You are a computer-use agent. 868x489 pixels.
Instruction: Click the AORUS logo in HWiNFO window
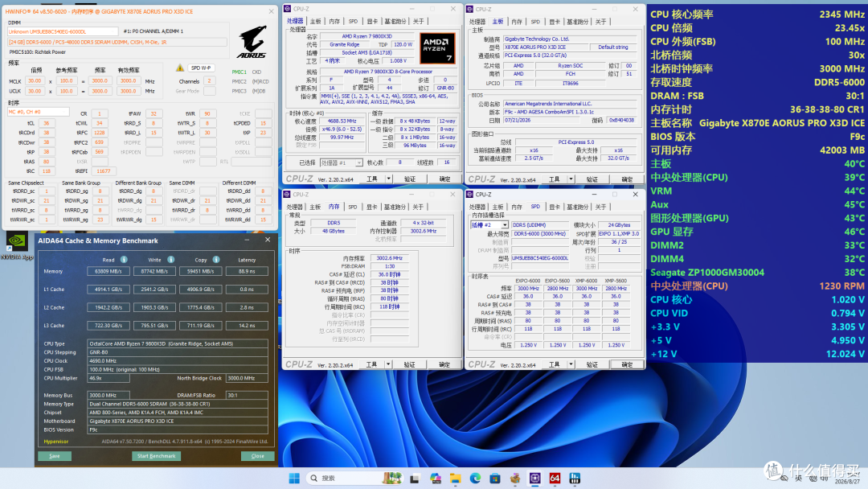tap(252, 43)
